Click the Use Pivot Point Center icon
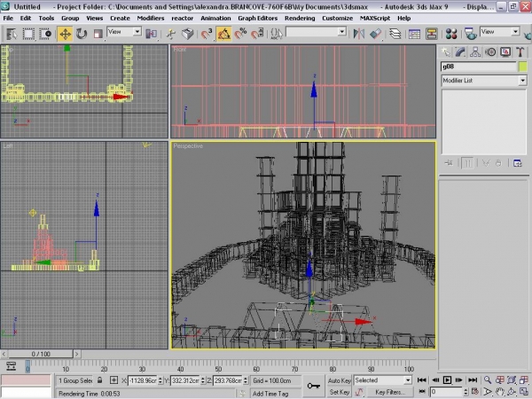 (151, 34)
